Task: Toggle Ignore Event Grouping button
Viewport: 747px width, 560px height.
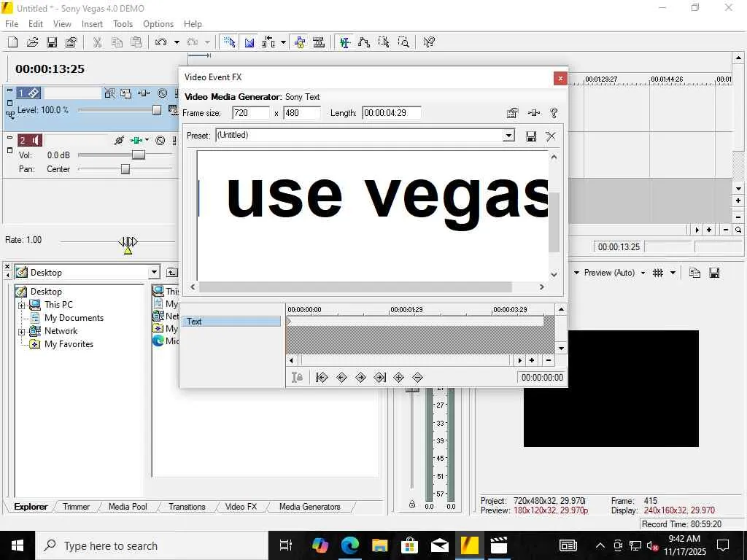Action: (319, 42)
